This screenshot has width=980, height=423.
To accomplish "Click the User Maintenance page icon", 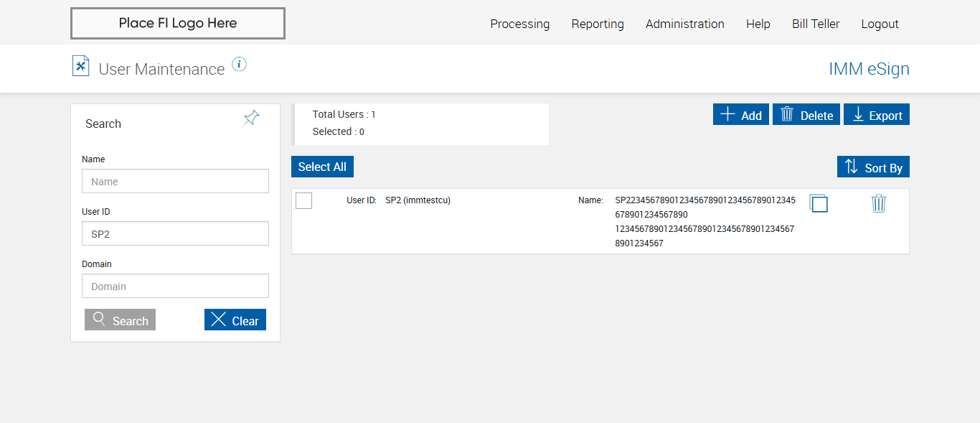I will [x=81, y=66].
